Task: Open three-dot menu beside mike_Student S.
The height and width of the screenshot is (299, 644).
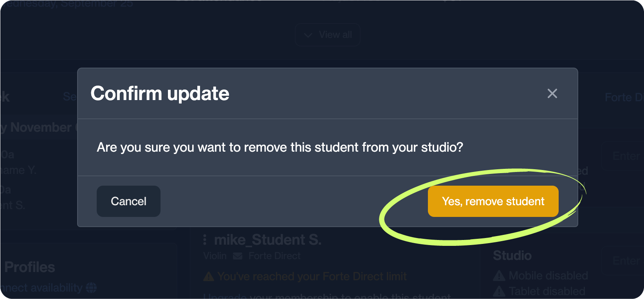Action: click(x=205, y=240)
